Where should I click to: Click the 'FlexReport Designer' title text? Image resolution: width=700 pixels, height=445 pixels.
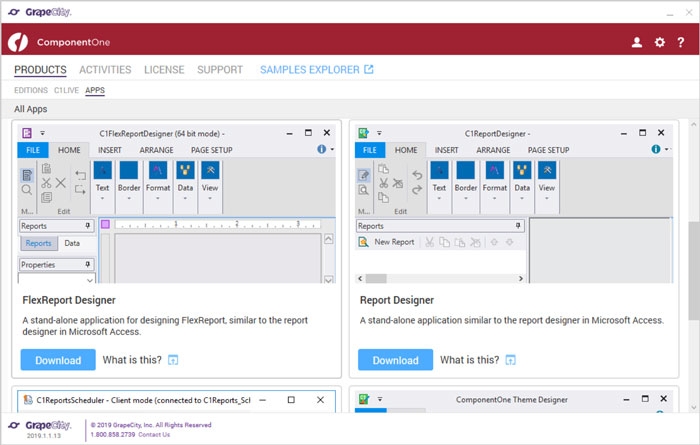click(69, 300)
